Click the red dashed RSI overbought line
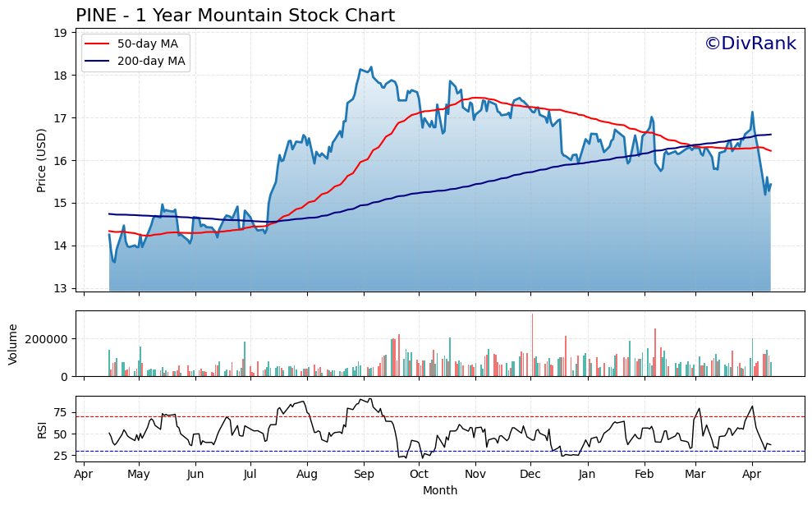The width and height of the screenshot is (812, 505). coord(440,417)
